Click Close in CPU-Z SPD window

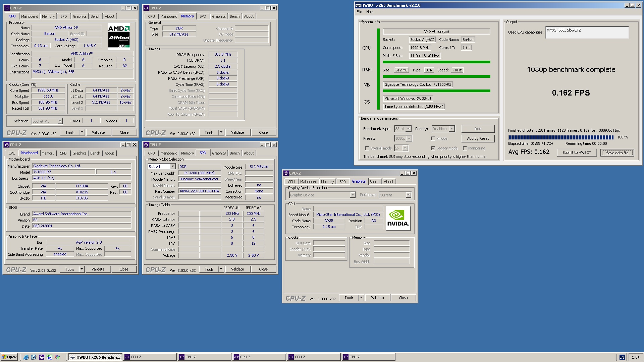[263, 269]
